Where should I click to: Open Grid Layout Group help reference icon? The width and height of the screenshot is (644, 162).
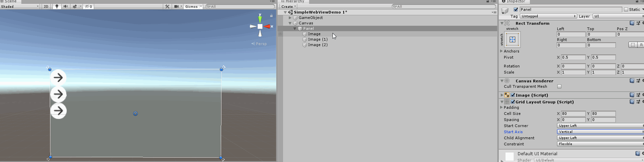(632, 102)
